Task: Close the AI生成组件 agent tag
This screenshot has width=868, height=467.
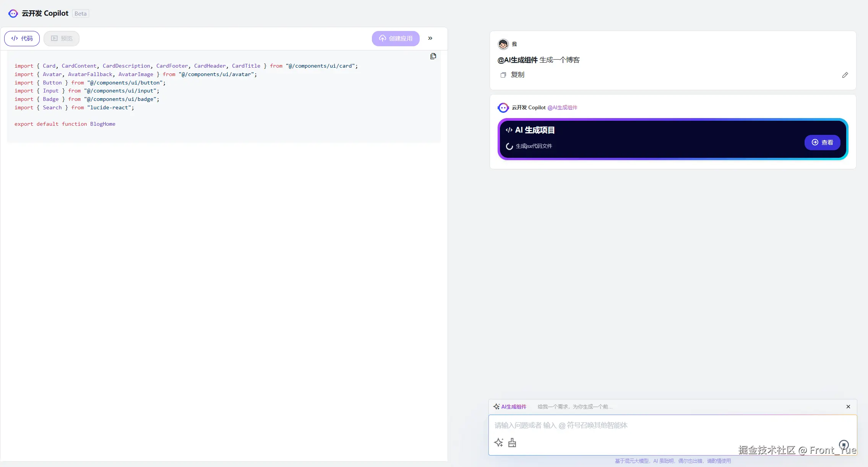Action: point(848,407)
